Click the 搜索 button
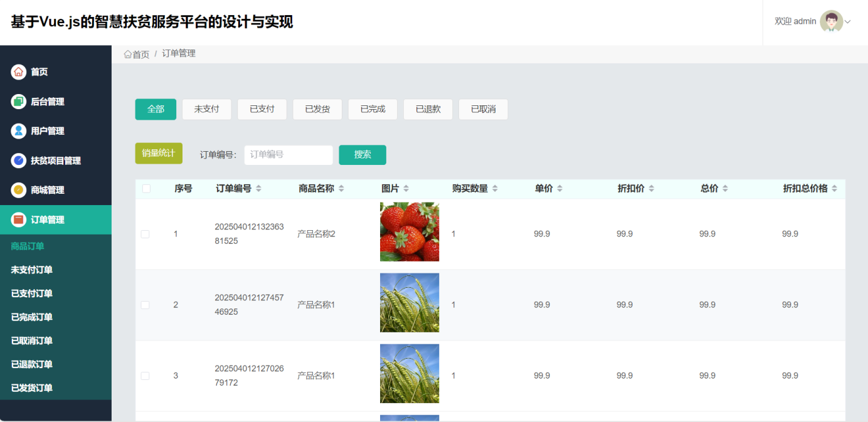This screenshot has width=868, height=422. 363,155
